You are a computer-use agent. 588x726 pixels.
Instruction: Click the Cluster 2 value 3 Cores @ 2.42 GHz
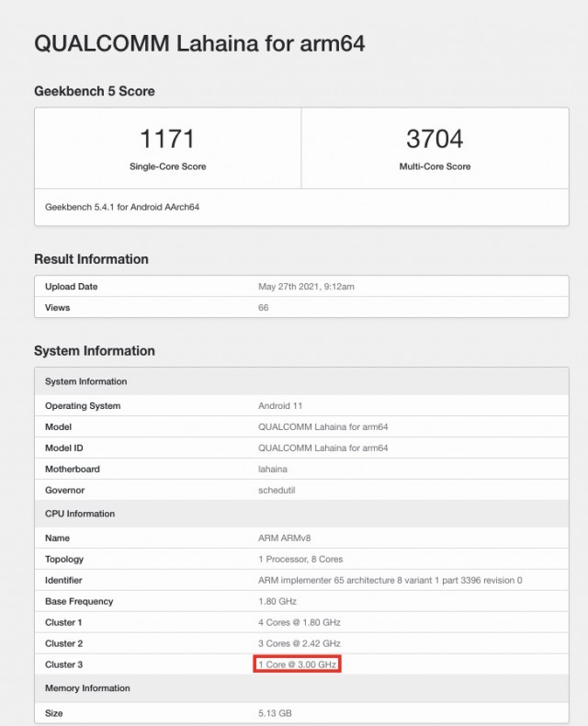coord(300,643)
